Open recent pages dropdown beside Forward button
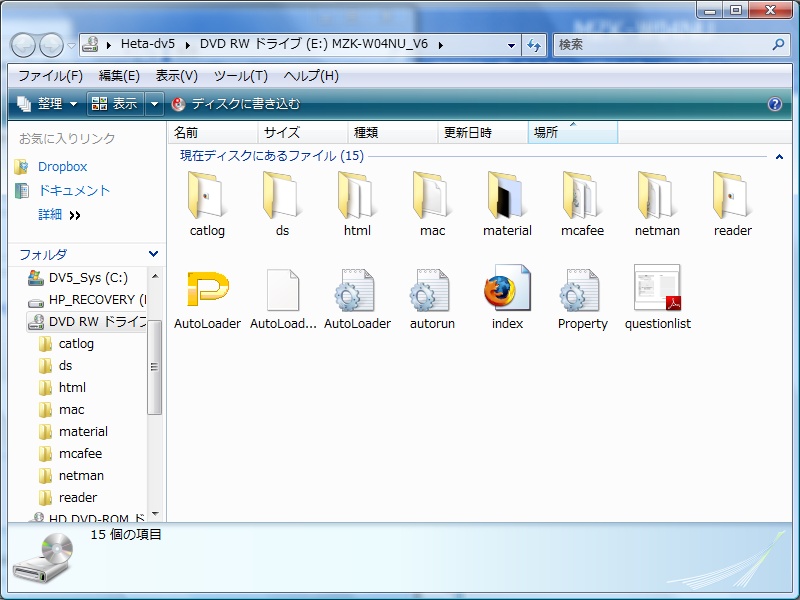The height and width of the screenshot is (600, 800). point(71,45)
